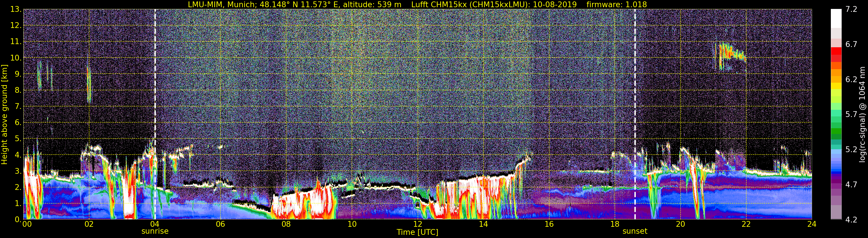
Task: Click the y-axis tick label '5.'
Action: click(x=18, y=139)
